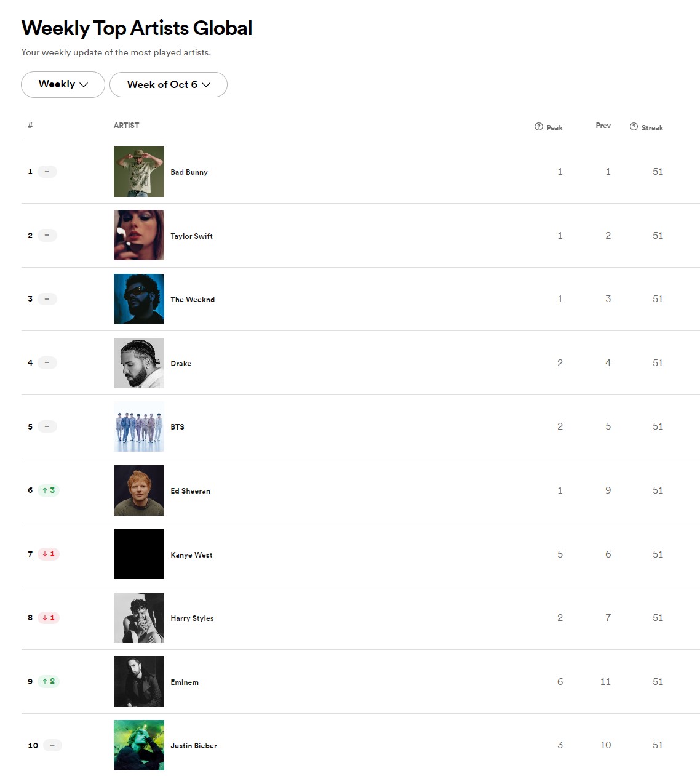Click the Peak column help icon
700x776 pixels.
(x=538, y=127)
